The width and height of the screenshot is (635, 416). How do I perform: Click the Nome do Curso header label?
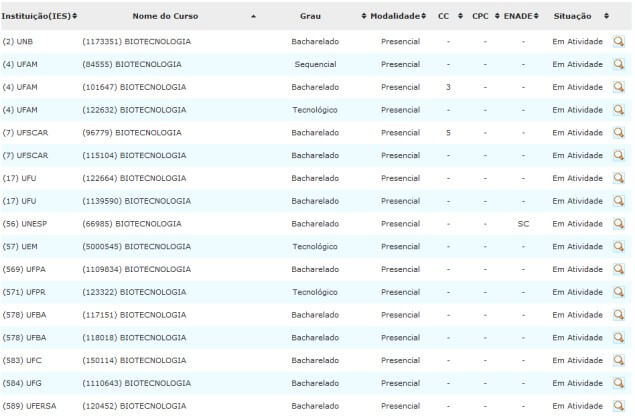(x=165, y=16)
